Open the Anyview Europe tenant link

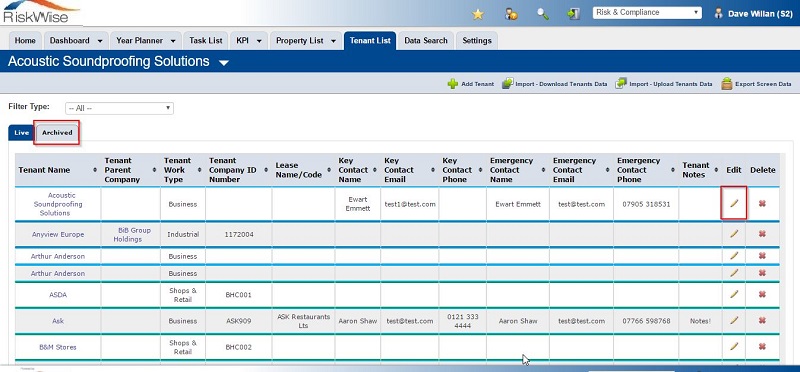tap(58, 235)
